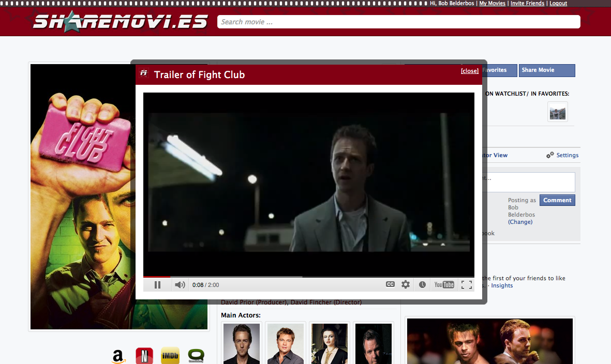This screenshot has height=364, width=611.
Task: Focus the Search movie field
Action: (x=399, y=22)
